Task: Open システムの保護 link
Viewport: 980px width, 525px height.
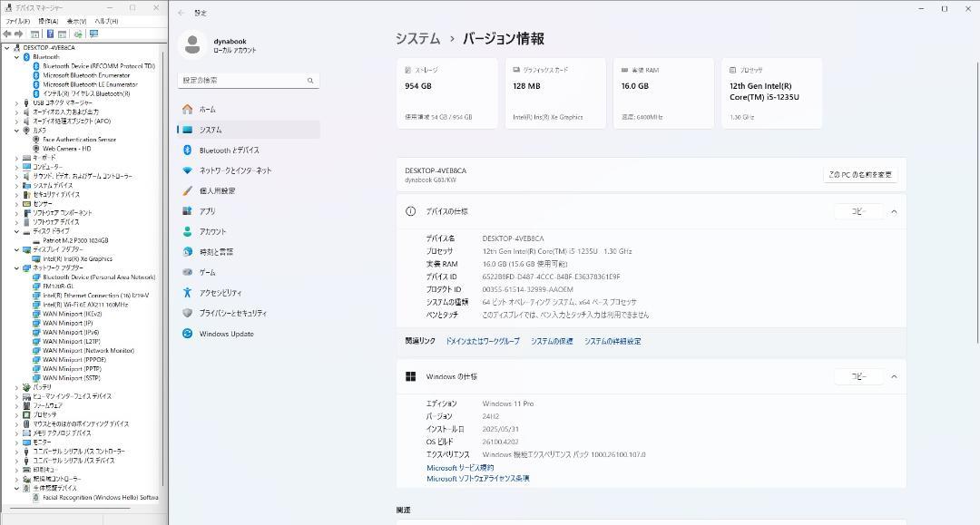Action: pyautogui.click(x=552, y=342)
